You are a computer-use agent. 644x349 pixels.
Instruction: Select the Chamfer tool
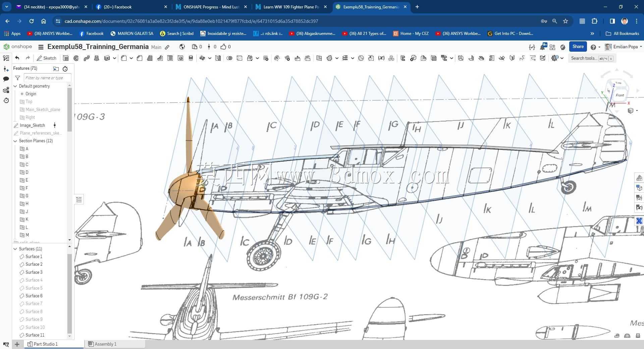pyautogui.click(x=140, y=58)
